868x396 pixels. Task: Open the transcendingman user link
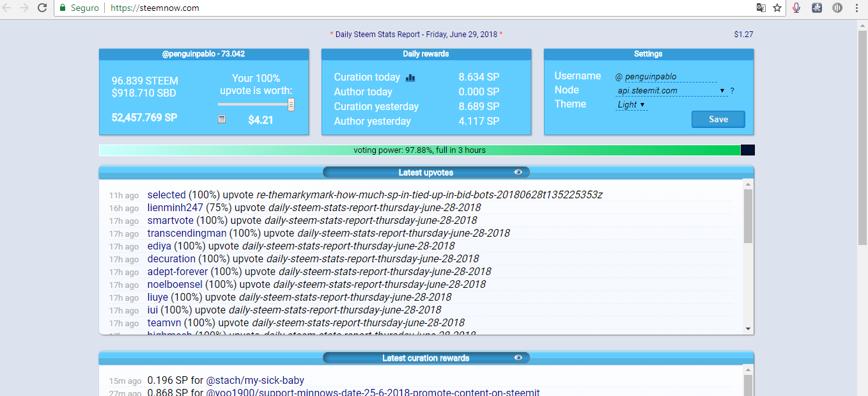pyautogui.click(x=187, y=233)
